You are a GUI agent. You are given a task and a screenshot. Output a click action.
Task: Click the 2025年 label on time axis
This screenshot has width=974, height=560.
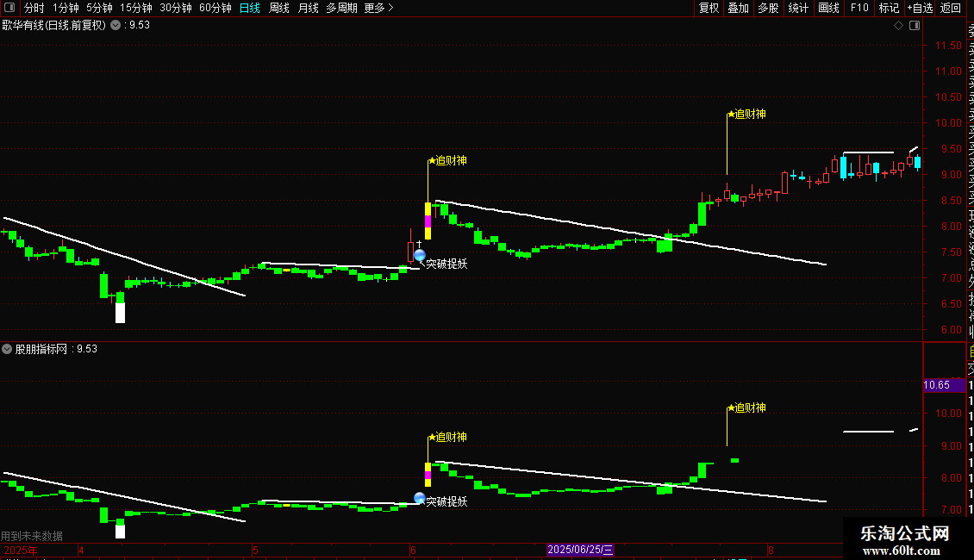tap(20, 550)
